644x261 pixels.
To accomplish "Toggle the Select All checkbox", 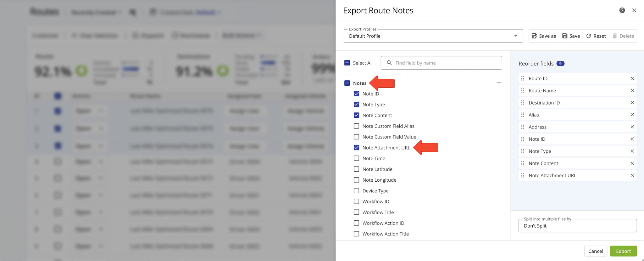I will (347, 63).
